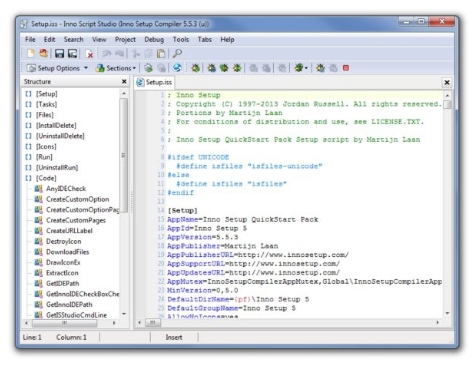The height and width of the screenshot is (366, 472).
Task: Select CreateURLLabel in the Structure tree
Action: pos(69,231)
